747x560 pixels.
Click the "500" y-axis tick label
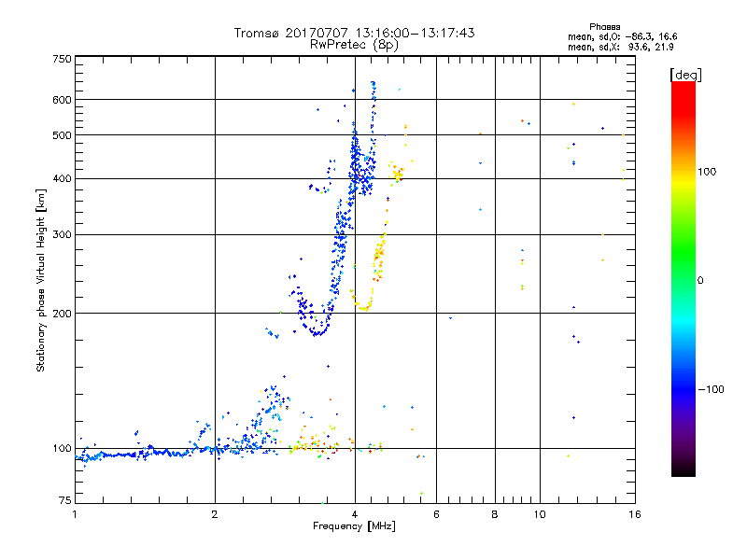point(62,135)
